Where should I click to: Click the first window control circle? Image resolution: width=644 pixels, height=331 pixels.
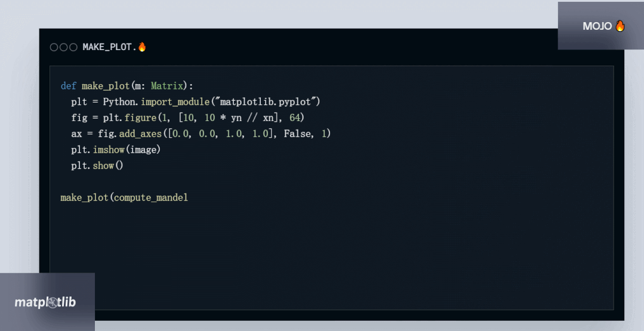(54, 47)
